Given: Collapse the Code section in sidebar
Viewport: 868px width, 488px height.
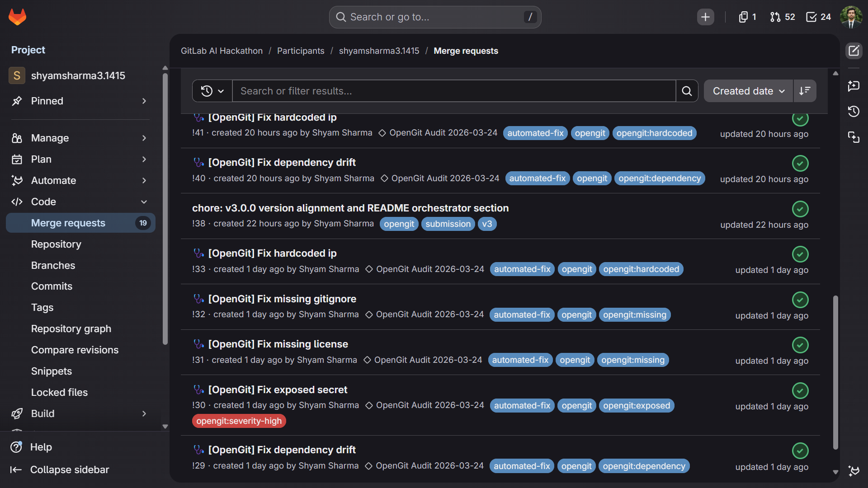Looking at the screenshot, I should (144, 202).
